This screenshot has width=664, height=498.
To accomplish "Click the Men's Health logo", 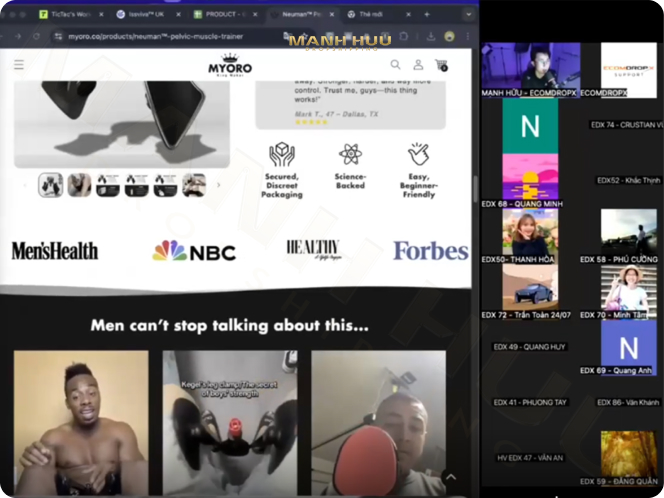I will (55, 251).
